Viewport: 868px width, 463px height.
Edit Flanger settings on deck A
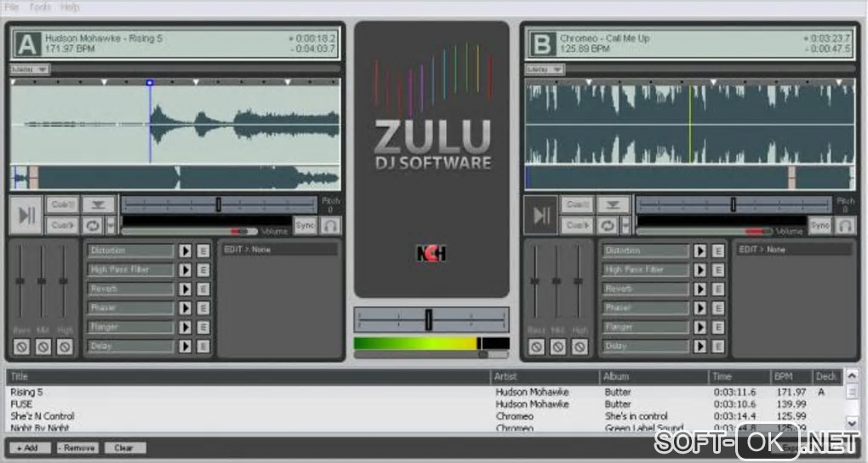pyautogui.click(x=203, y=328)
